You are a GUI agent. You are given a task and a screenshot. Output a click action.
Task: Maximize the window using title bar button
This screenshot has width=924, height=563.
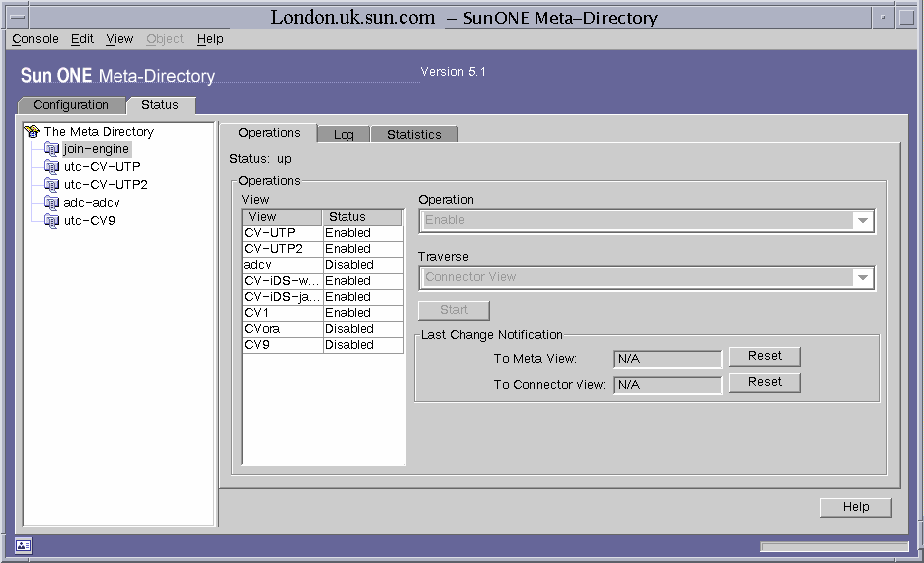point(906,18)
